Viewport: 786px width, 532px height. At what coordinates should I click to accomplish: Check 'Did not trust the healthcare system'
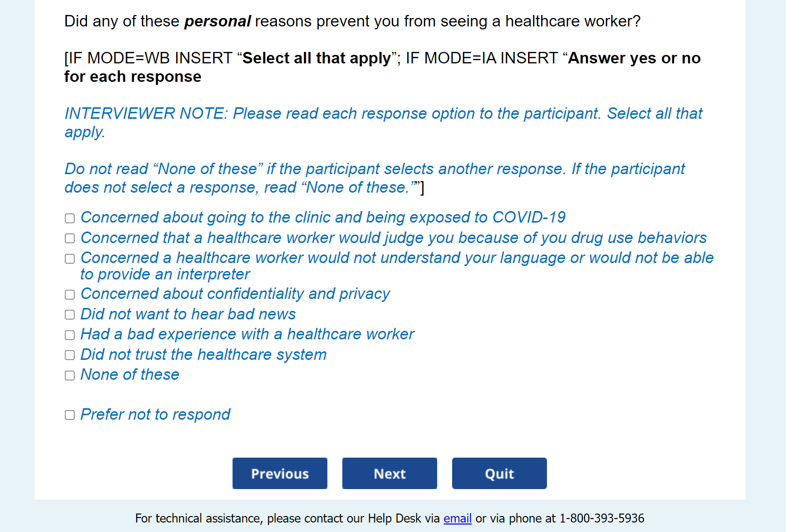(x=70, y=355)
